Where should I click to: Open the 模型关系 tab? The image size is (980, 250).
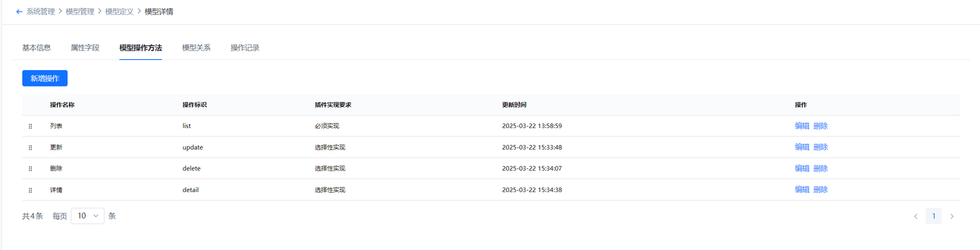tap(197, 48)
